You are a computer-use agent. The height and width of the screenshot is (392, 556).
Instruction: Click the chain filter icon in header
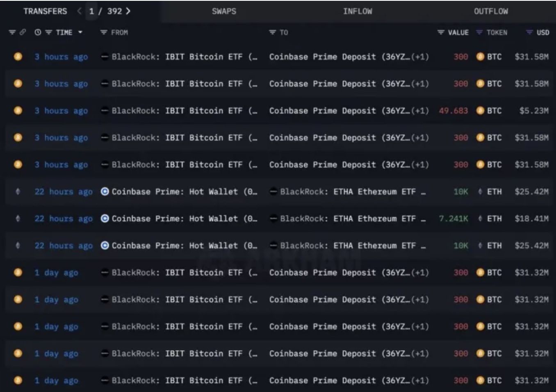pos(12,32)
